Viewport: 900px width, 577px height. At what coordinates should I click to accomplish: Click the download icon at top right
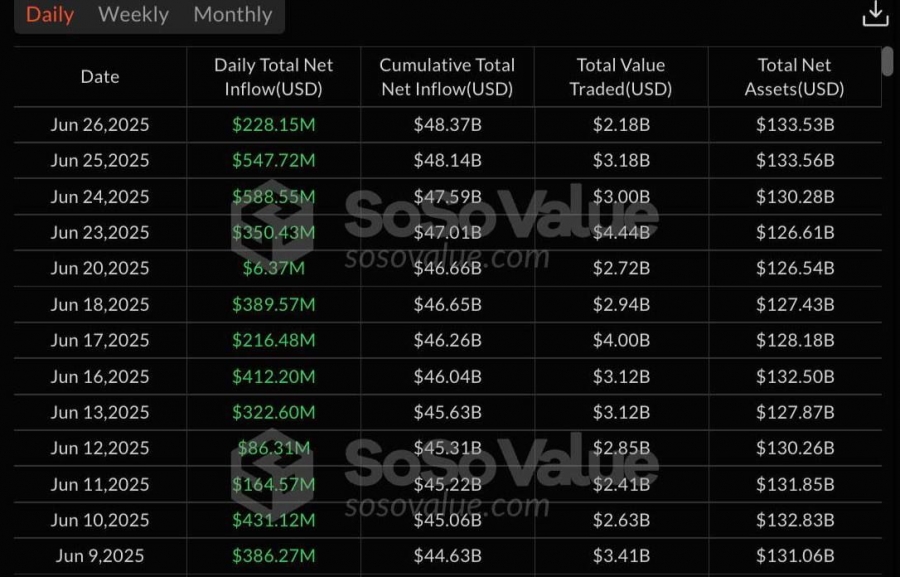(875, 13)
